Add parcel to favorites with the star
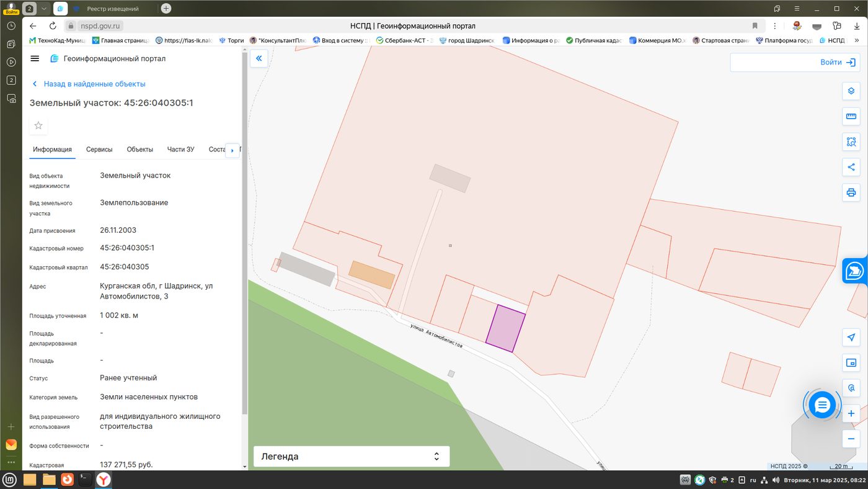 click(38, 125)
